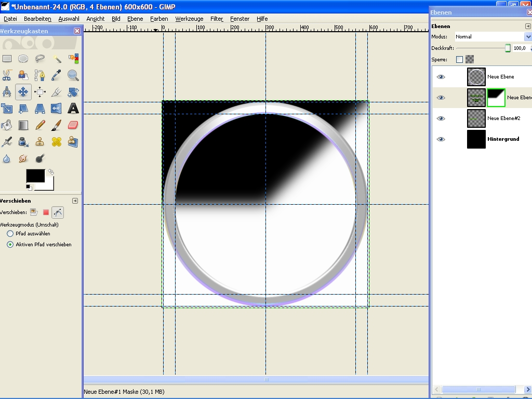Select the Text tool
The width and height of the screenshot is (532, 399).
point(73,109)
